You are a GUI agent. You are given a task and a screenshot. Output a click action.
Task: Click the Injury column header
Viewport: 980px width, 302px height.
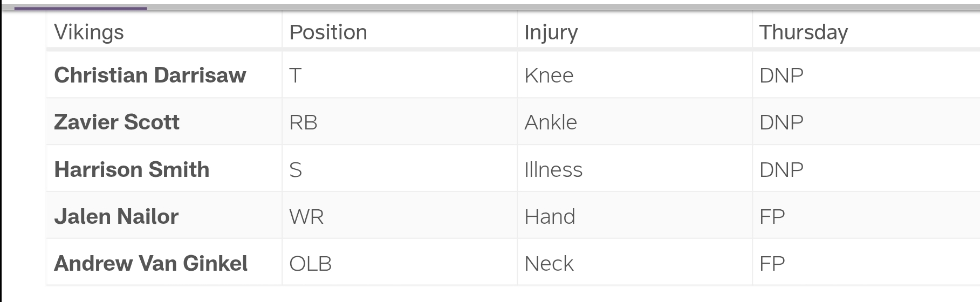point(551,33)
